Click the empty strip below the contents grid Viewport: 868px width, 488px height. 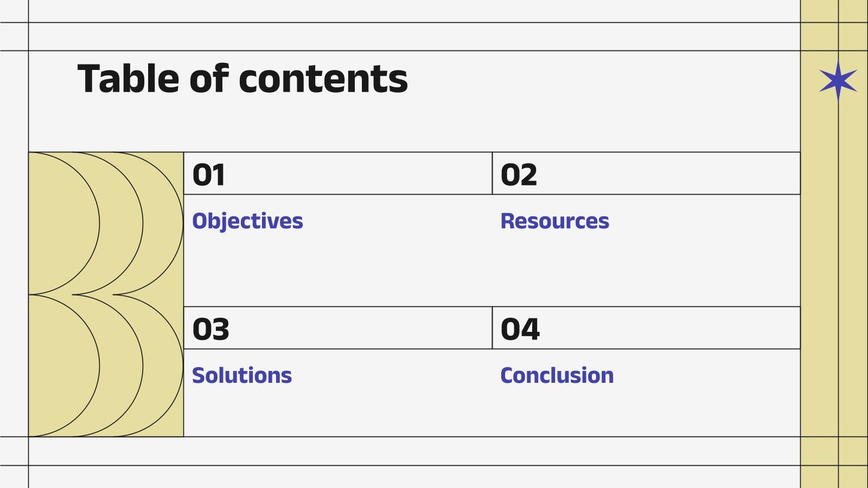(412, 451)
